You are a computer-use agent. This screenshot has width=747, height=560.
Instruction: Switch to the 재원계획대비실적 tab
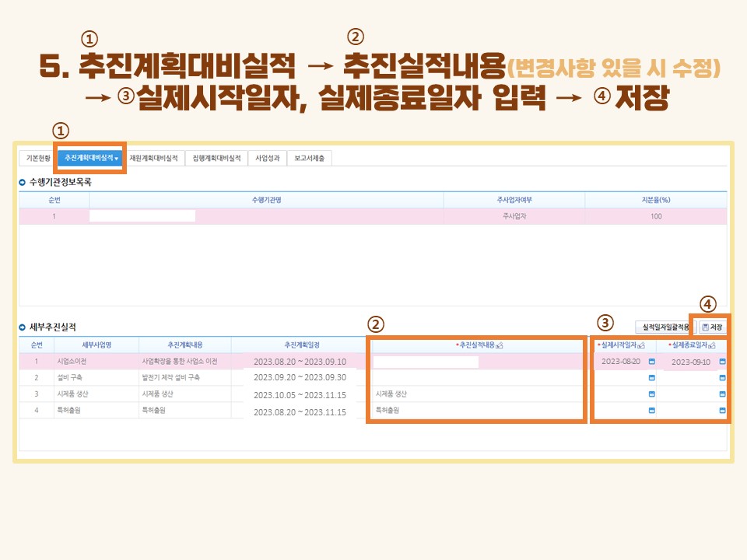tap(153, 158)
